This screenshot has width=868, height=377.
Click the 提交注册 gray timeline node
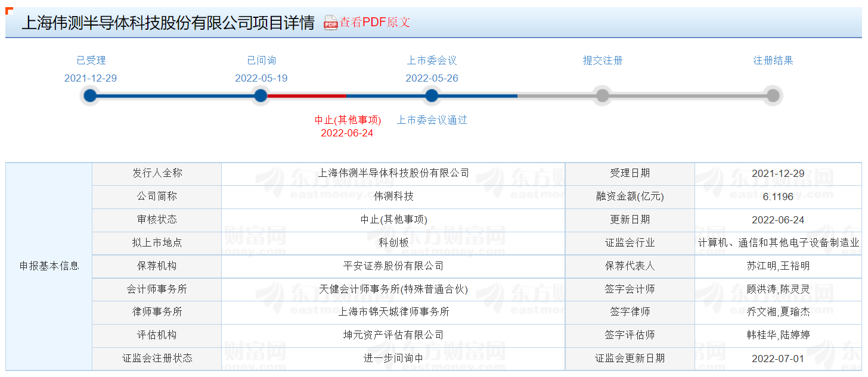tap(602, 95)
